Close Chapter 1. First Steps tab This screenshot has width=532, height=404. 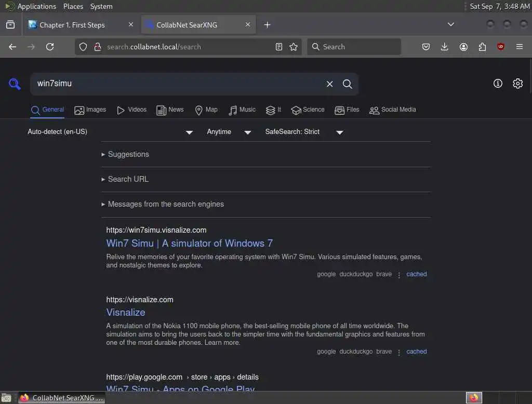click(131, 24)
